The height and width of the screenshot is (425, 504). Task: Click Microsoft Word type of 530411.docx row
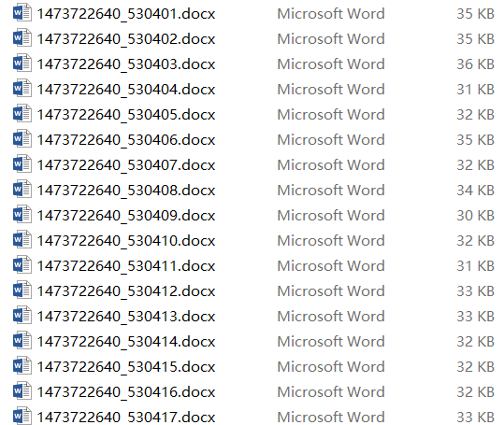click(331, 266)
